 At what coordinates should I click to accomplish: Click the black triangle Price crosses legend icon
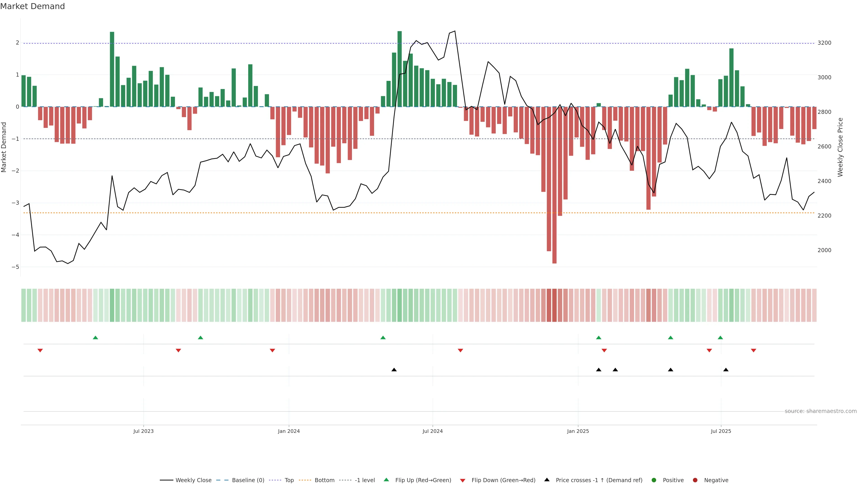tap(547, 480)
